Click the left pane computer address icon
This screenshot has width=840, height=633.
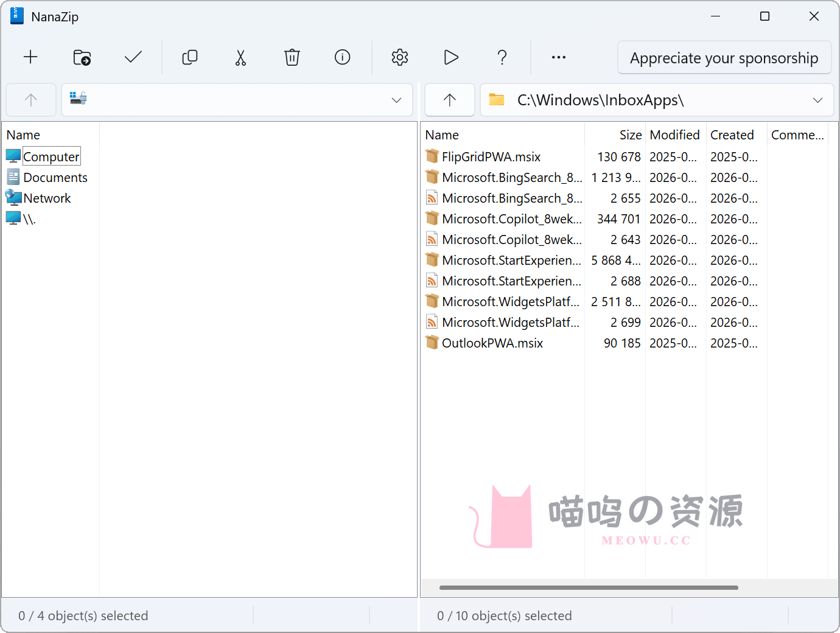78,98
